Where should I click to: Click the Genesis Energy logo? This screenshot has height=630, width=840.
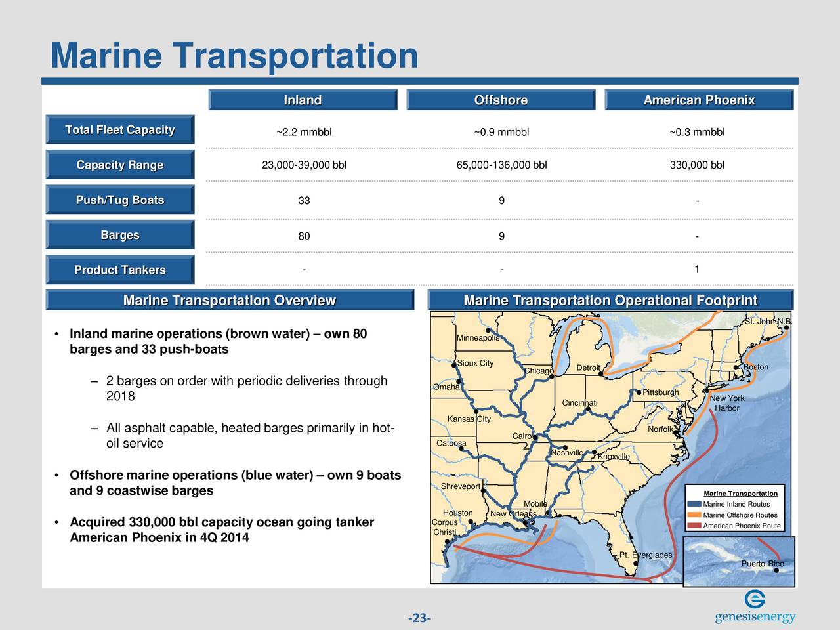[x=755, y=608]
